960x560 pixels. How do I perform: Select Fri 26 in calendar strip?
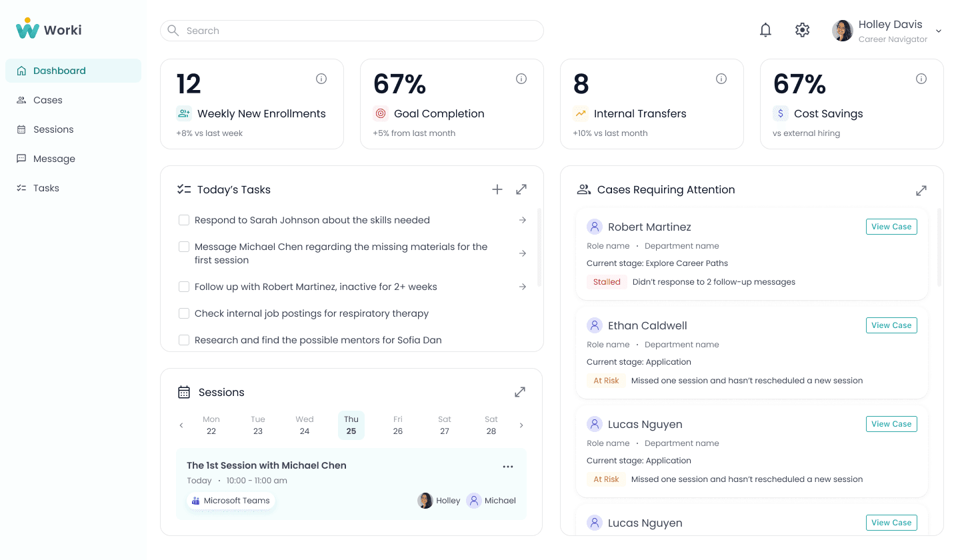coord(398,425)
